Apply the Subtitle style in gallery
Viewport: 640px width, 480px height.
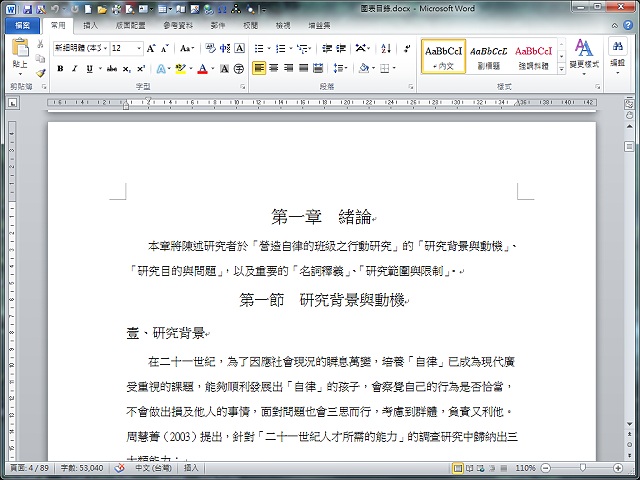[x=488, y=56]
